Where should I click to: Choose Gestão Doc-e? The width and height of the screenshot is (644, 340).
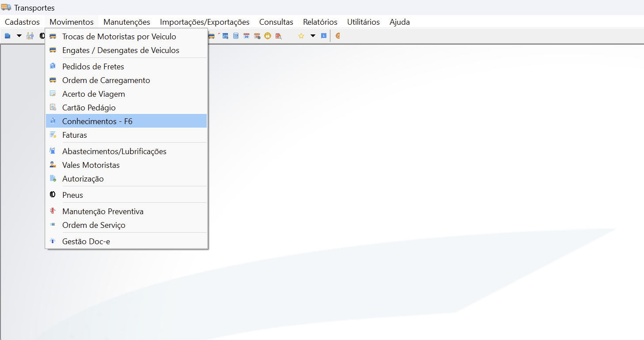126,242
